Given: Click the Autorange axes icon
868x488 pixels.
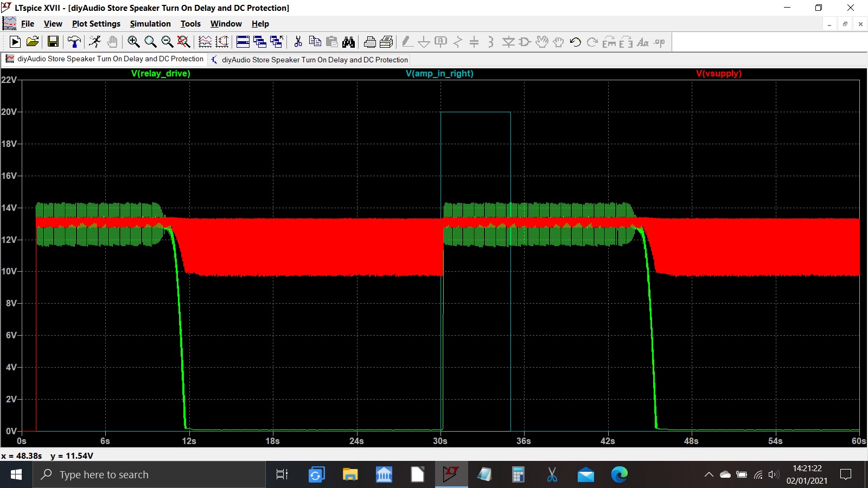Looking at the screenshot, I should (222, 42).
